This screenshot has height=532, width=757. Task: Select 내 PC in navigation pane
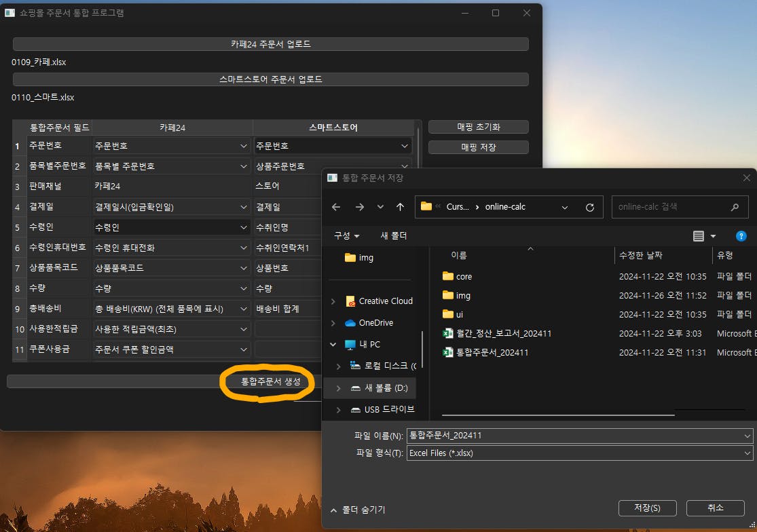[363, 345]
